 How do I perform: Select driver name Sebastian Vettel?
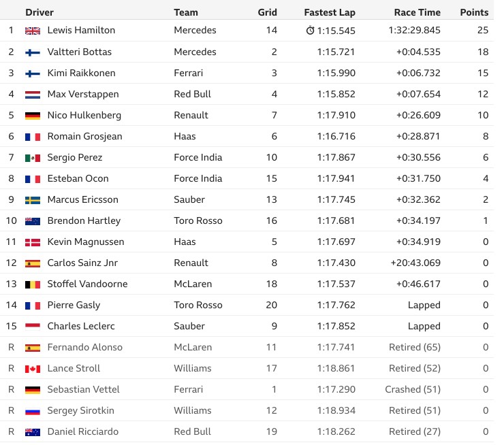click(x=83, y=389)
